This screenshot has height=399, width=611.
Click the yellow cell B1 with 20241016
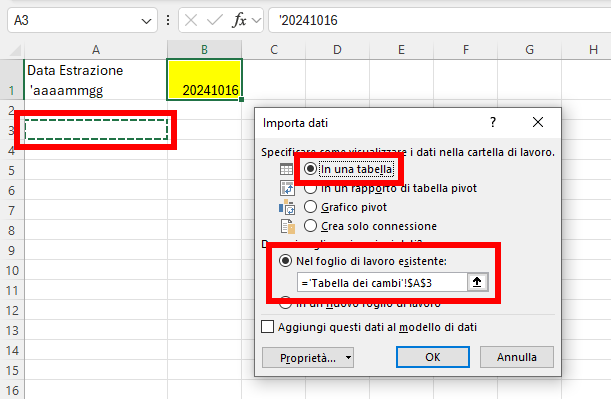tap(205, 79)
